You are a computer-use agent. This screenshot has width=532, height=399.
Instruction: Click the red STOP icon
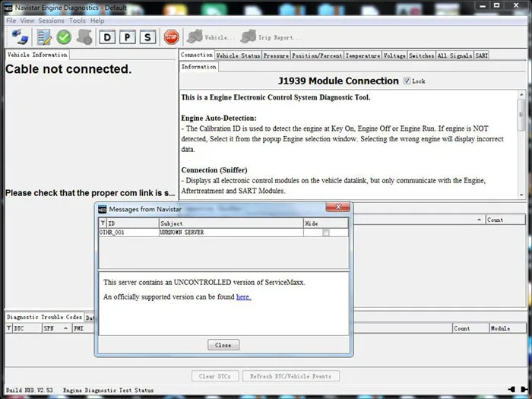click(x=171, y=37)
